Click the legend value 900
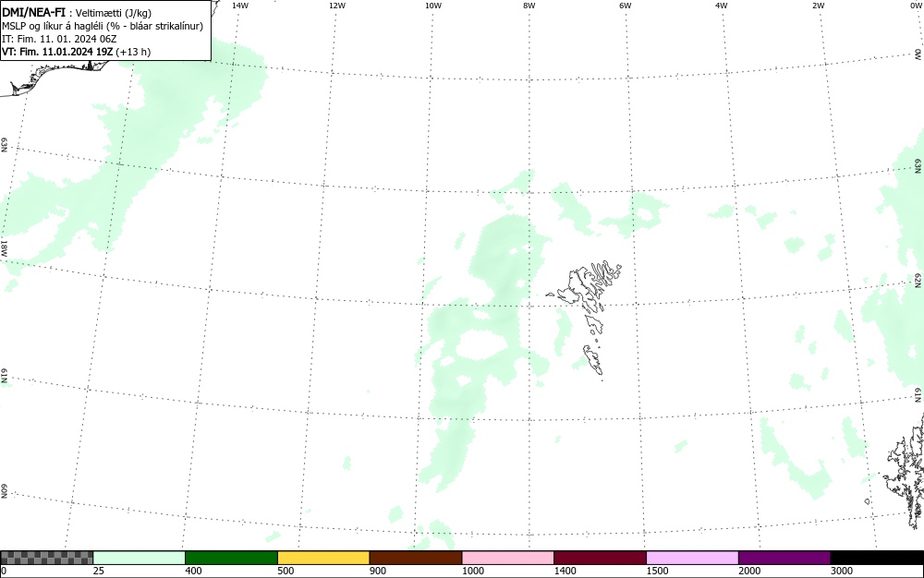Viewport: 924px width, 578px height. [378, 571]
